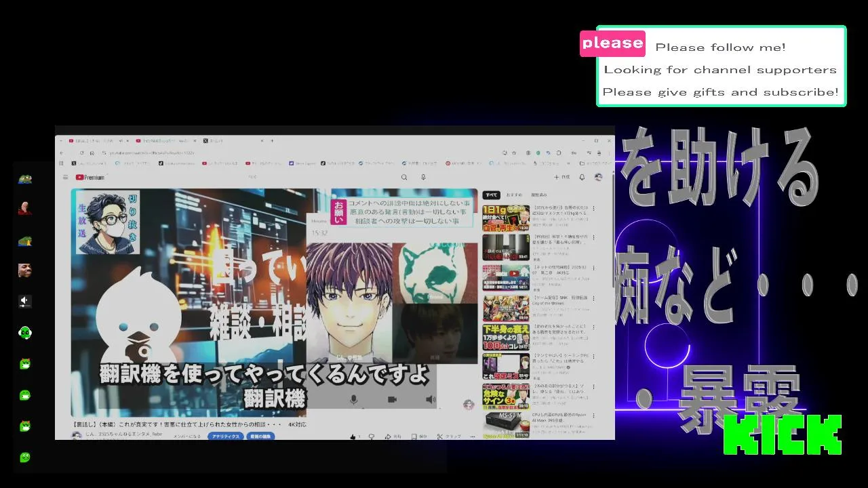Select the 視聴済み filter chip
Screen dimensions: 868x488
(x=539, y=195)
